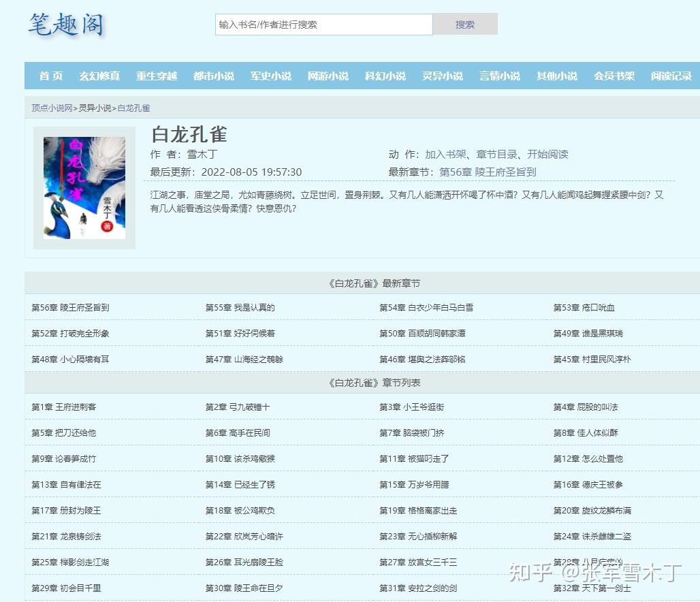Open 第19章 格格离家出走
Image resolution: width=700 pixels, height=602 pixels.
[x=418, y=511]
